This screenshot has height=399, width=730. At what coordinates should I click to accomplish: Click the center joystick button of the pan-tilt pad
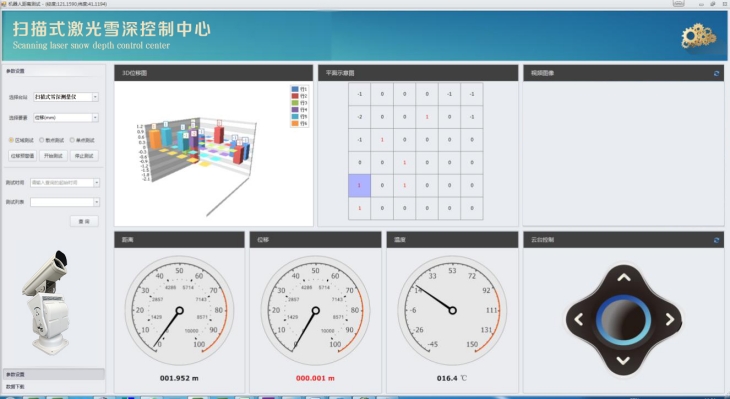[x=623, y=320]
